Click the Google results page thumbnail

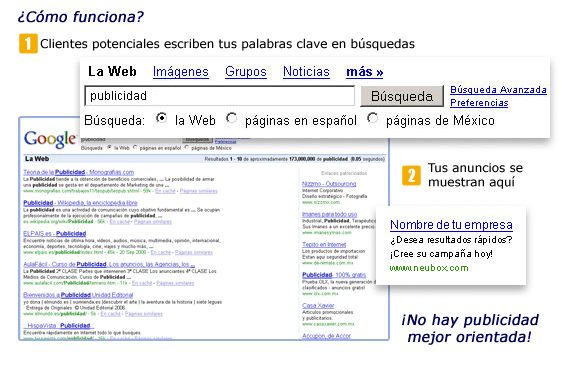(x=204, y=237)
